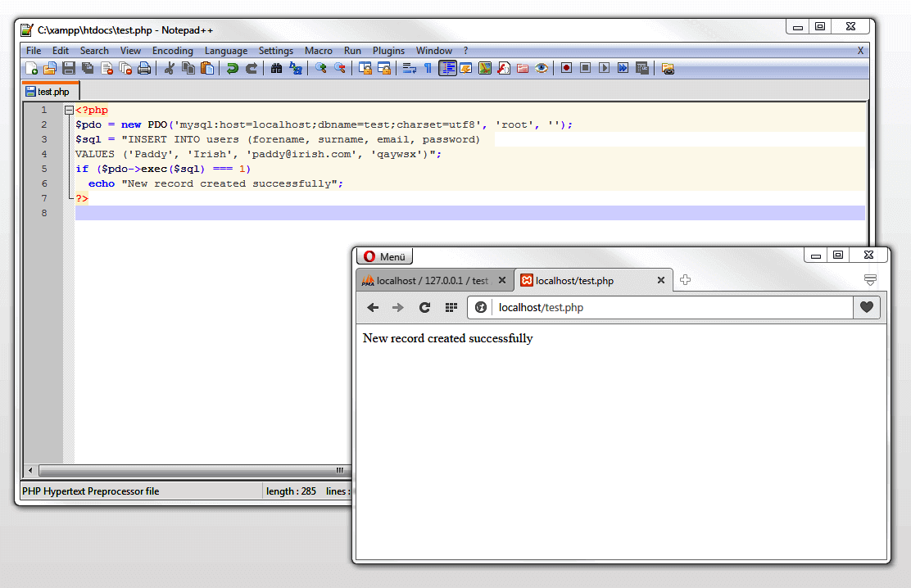
Task: Open the Opera Menü dropdown
Action: pos(384,256)
